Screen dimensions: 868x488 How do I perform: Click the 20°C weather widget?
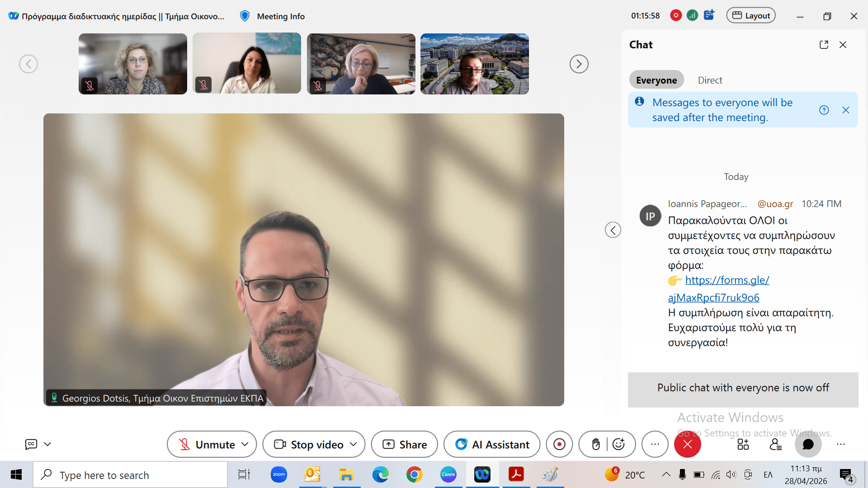point(625,474)
